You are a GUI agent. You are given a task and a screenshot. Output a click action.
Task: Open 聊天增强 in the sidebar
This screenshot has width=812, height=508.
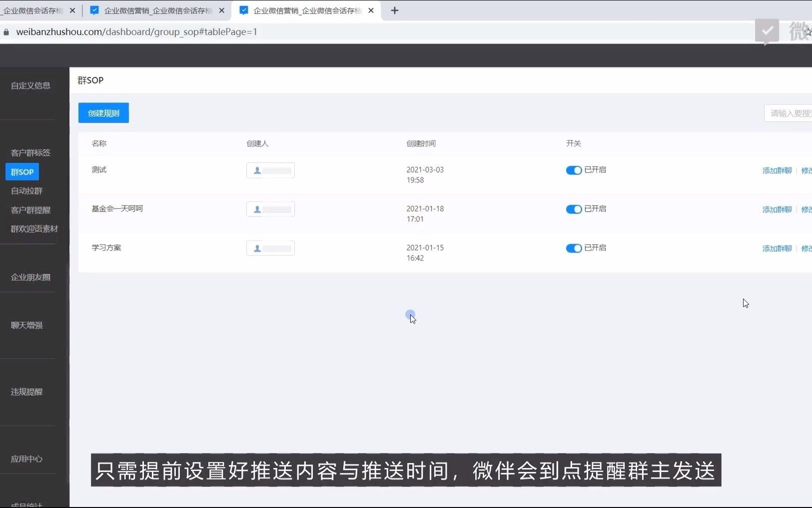pos(26,325)
